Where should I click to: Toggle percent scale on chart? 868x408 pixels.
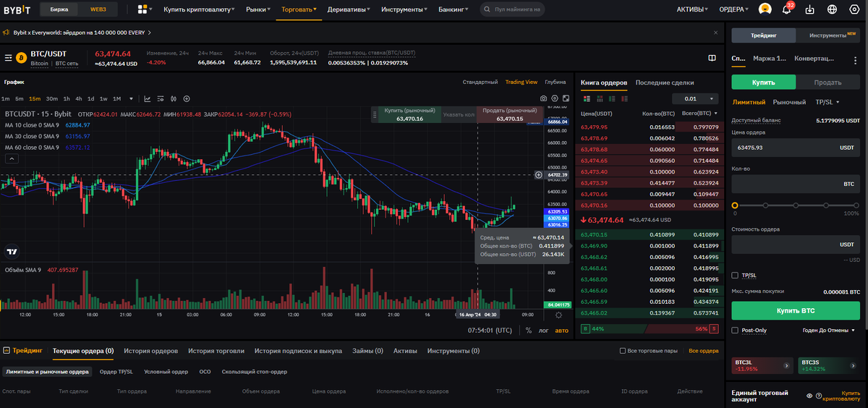[x=528, y=330]
